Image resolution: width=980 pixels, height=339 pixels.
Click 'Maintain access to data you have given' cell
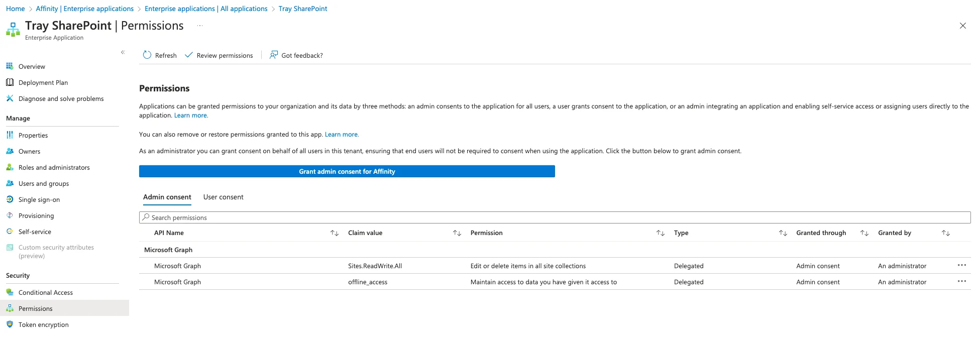tap(543, 282)
